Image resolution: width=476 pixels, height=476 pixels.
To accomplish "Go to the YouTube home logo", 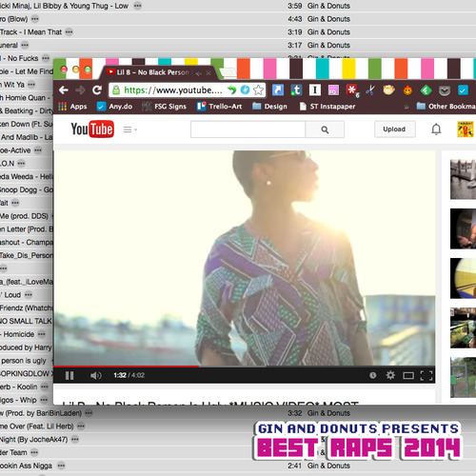I will [92, 129].
